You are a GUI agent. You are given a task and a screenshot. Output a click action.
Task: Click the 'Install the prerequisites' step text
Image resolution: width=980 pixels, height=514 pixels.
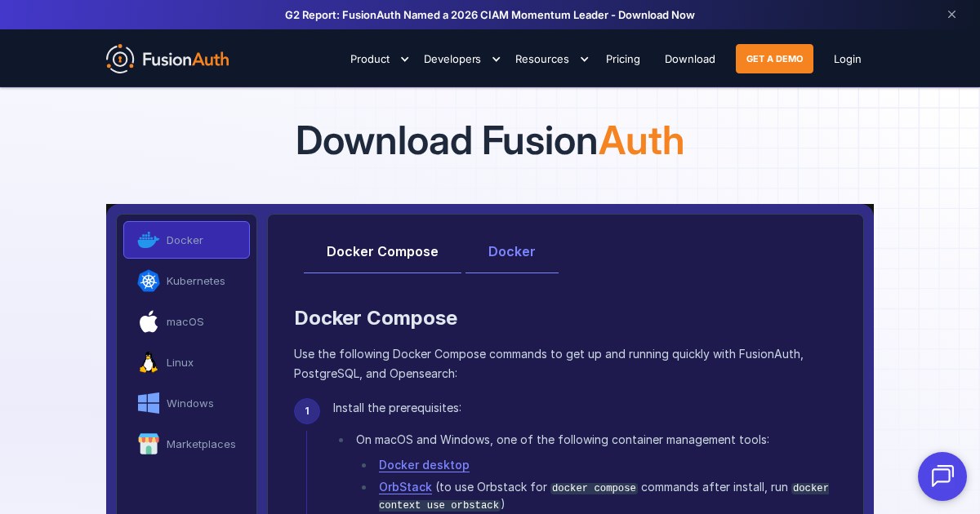(397, 408)
